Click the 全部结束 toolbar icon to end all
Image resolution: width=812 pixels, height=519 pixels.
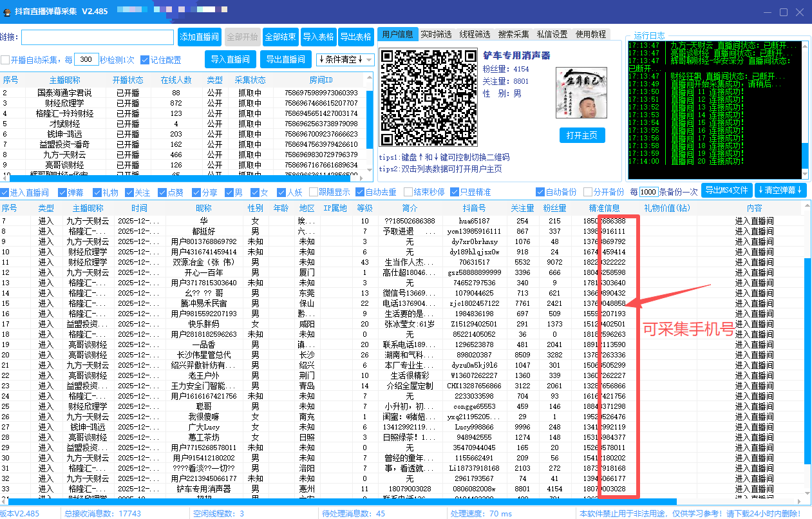pos(279,37)
